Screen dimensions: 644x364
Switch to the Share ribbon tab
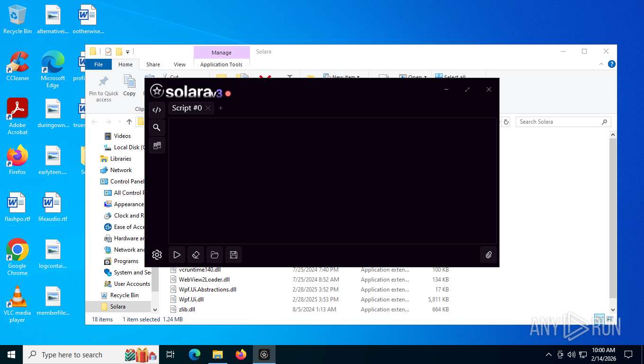pyautogui.click(x=153, y=64)
